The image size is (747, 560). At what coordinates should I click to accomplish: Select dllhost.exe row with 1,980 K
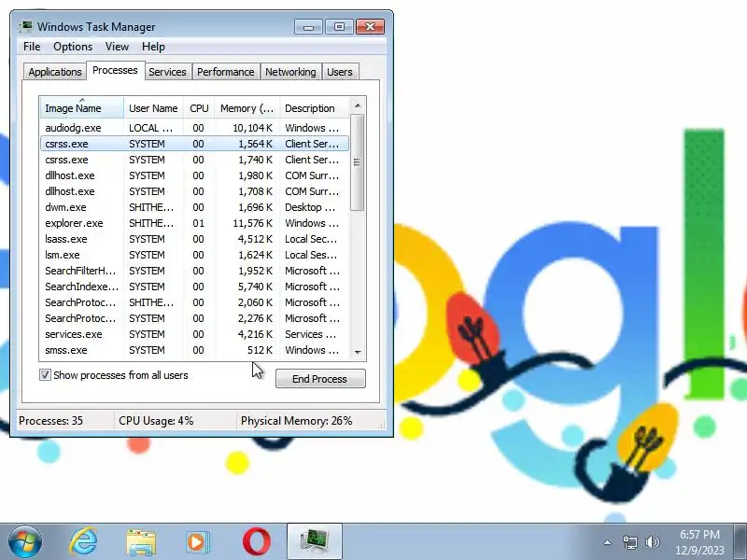coord(194,175)
